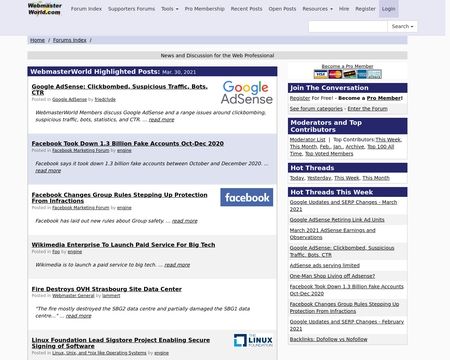This screenshot has width=450, height=360.
Task: Click See forum categories link
Action: 316,109
